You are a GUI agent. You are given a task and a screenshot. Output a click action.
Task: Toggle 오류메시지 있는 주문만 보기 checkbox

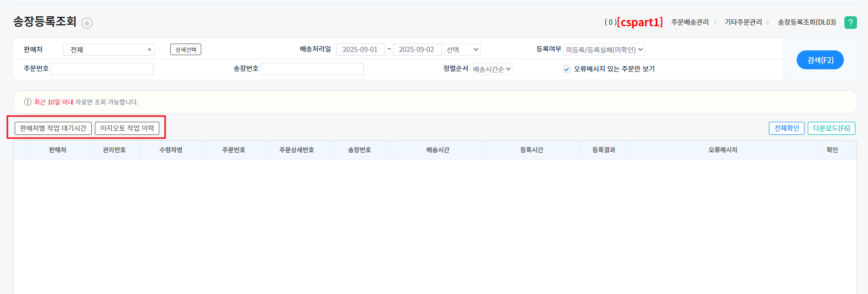[x=567, y=69]
